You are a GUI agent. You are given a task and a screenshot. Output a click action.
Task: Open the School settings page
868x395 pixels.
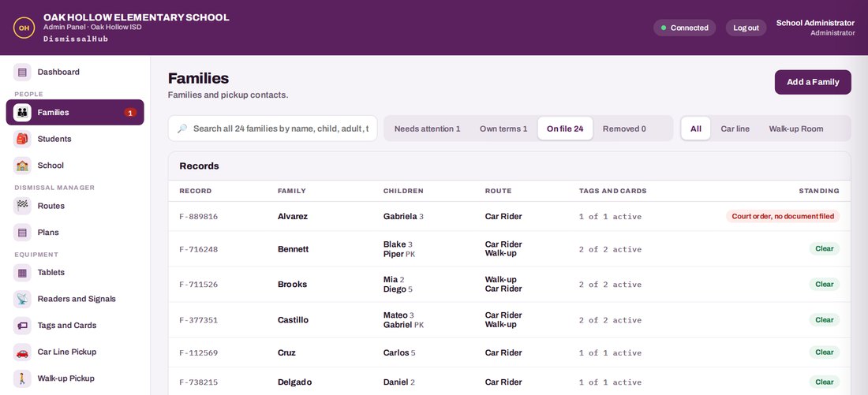(75, 166)
